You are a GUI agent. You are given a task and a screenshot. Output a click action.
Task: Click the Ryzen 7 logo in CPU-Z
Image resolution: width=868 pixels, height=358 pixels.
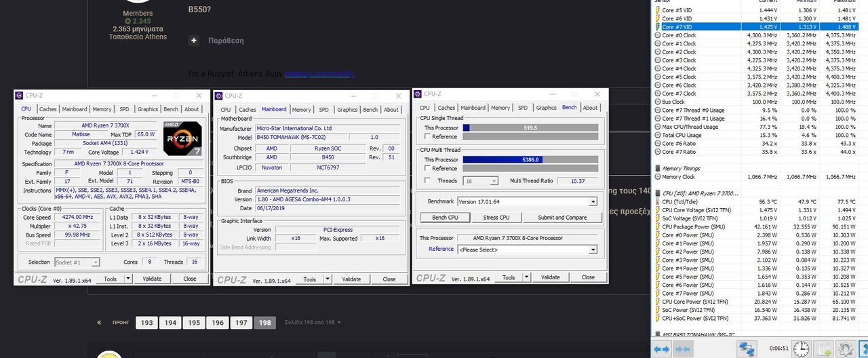[x=182, y=140]
